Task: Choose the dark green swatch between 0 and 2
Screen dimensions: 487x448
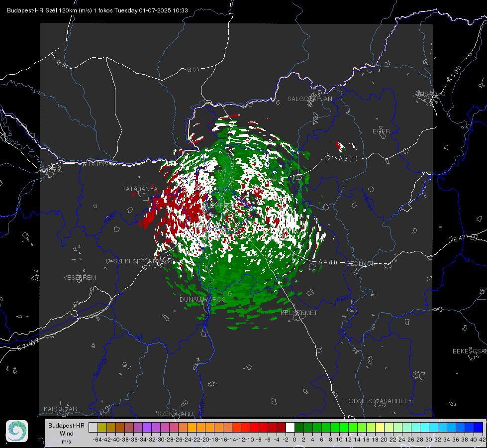Action: [299, 427]
